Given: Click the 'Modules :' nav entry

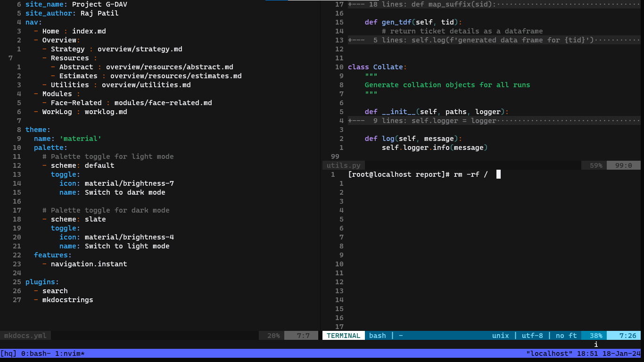Looking at the screenshot, I should [57, 94].
